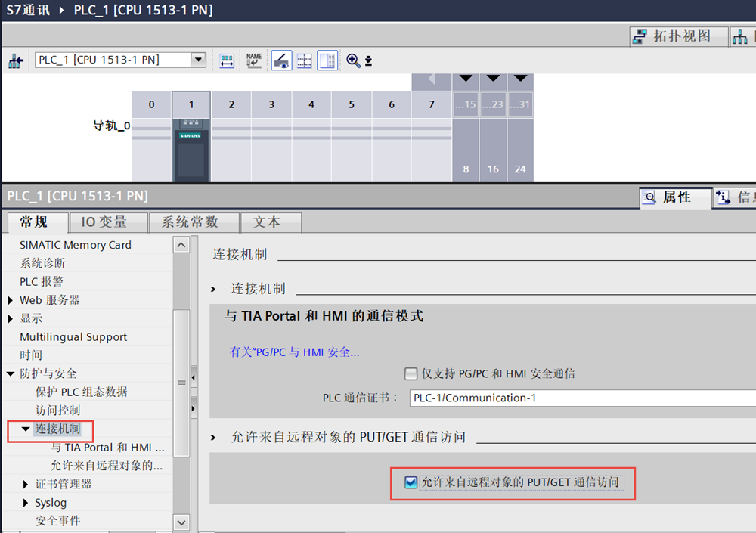Switch to the IO 变量 tab
The width and height of the screenshot is (756, 533).
point(104,222)
